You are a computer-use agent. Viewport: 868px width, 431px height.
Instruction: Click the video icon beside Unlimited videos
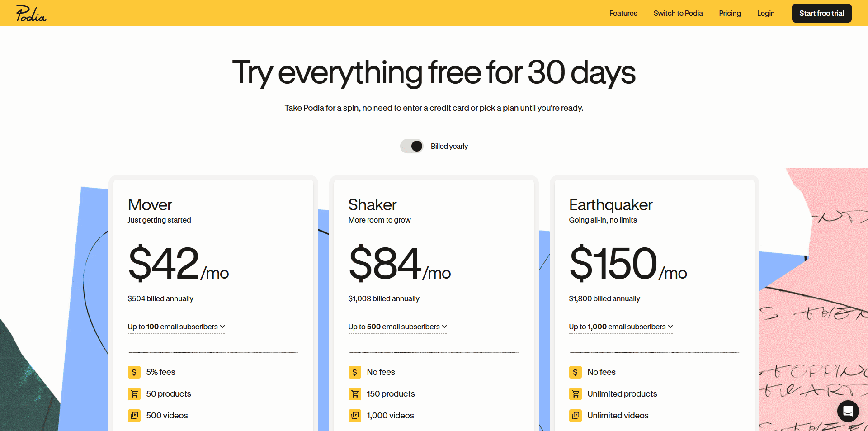tap(576, 416)
